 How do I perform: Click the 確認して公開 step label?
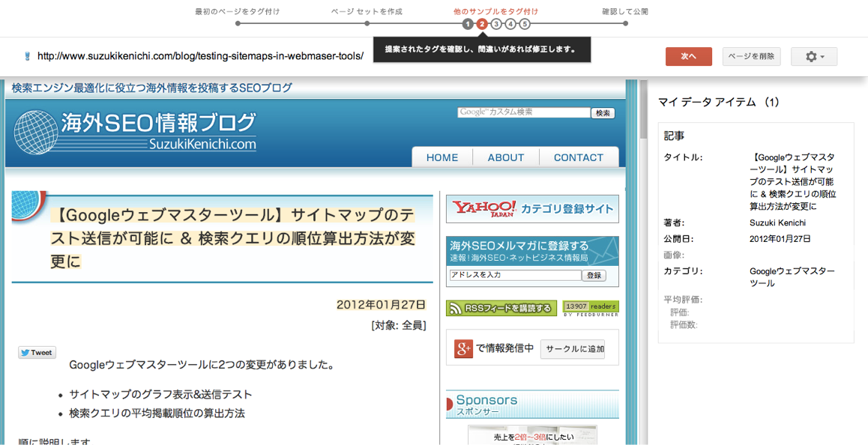[625, 11]
